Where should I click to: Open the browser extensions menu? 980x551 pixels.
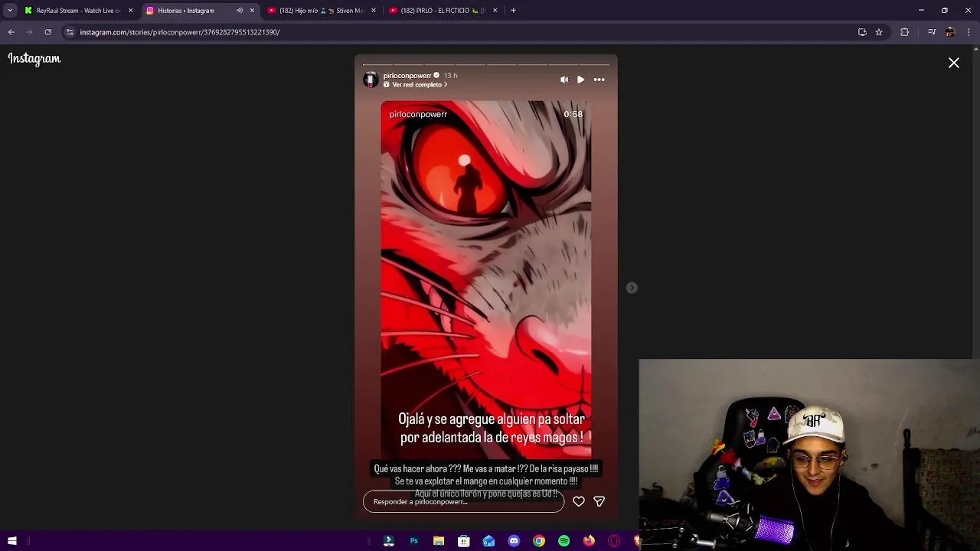coord(905,32)
